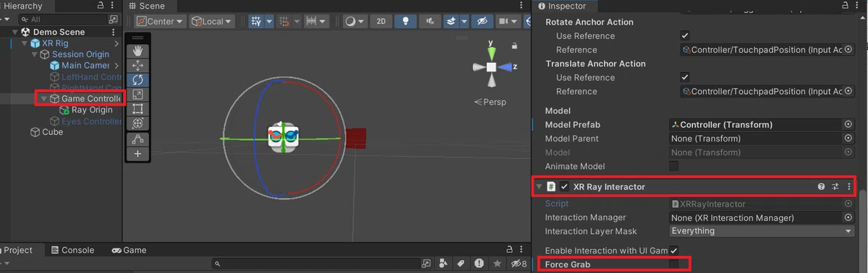Viewport: 868px width, 273px height.
Task: Enable Animate Model checkbox
Action: click(x=674, y=166)
